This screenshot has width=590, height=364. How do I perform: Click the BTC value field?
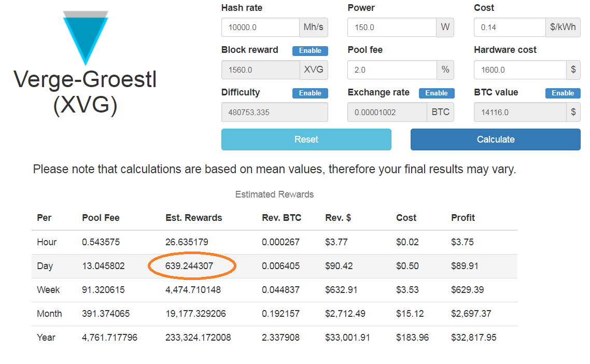[520, 112]
